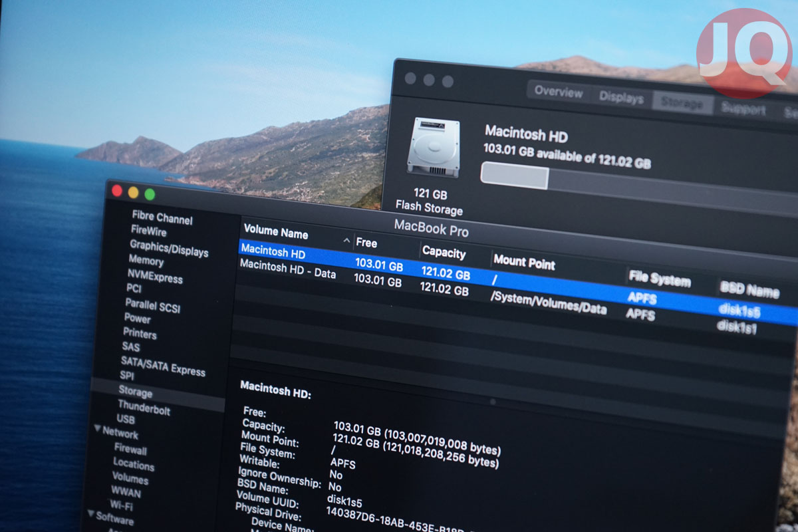Sort by the Capacity column header

pyautogui.click(x=444, y=253)
